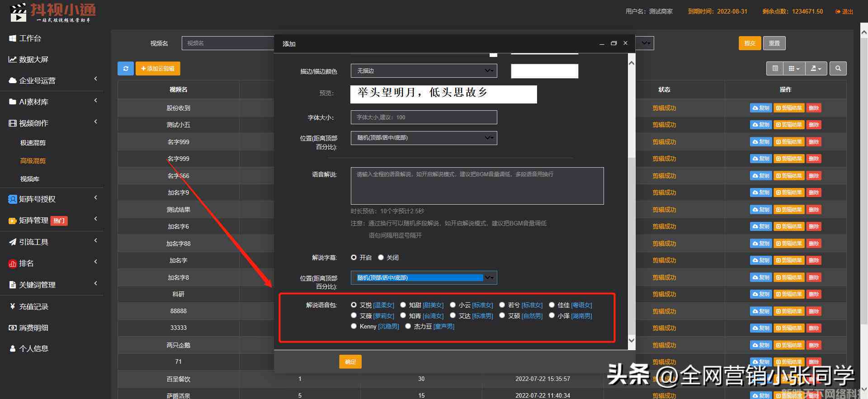Click the 退出 logout icon
This screenshot has width=868, height=399.
point(838,12)
